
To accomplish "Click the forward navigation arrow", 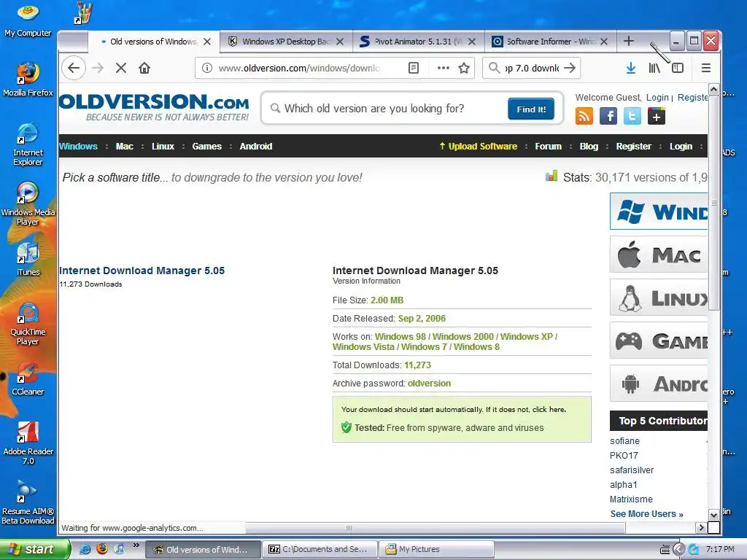I will coord(98,68).
